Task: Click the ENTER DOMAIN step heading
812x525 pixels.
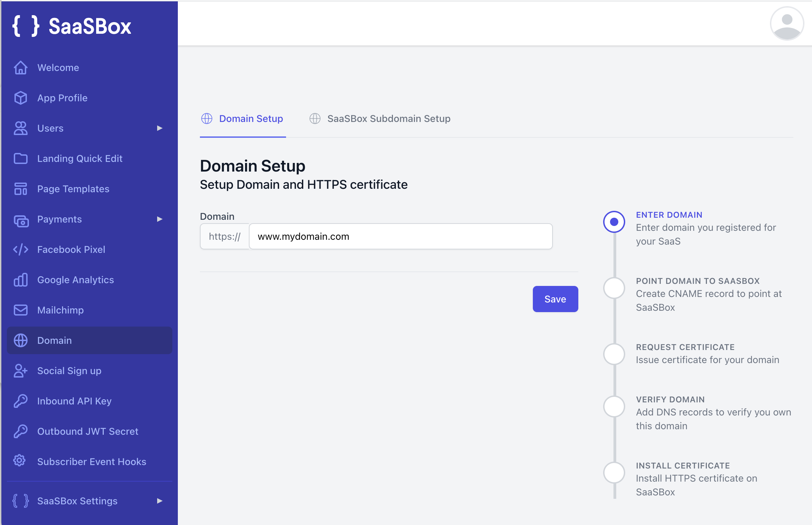Action: click(669, 215)
